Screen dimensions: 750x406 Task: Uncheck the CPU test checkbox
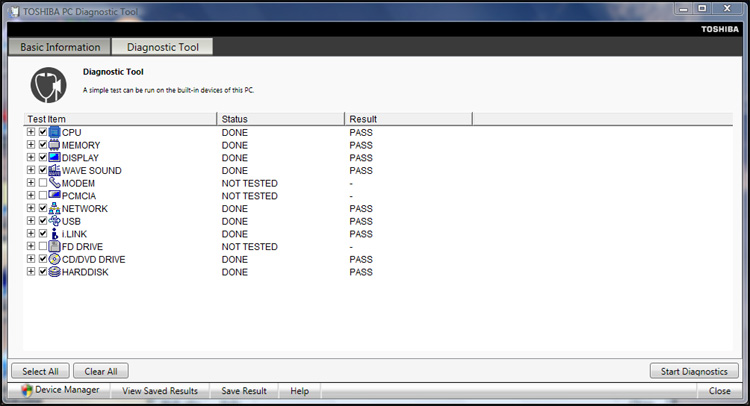tap(43, 132)
